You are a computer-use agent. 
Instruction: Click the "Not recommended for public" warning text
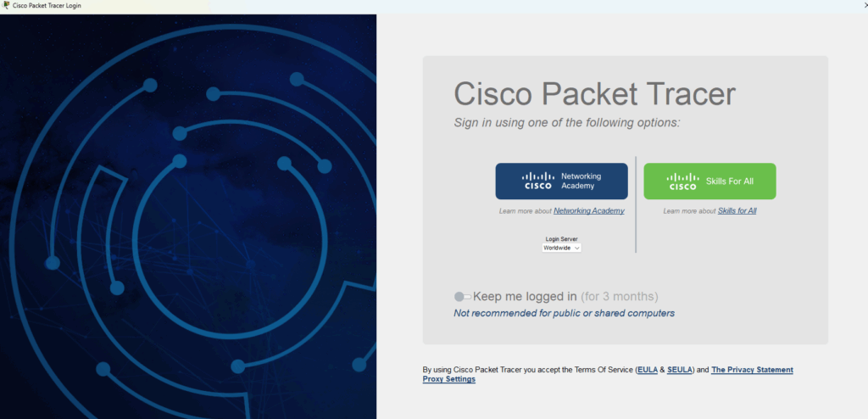(x=564, y=313)
